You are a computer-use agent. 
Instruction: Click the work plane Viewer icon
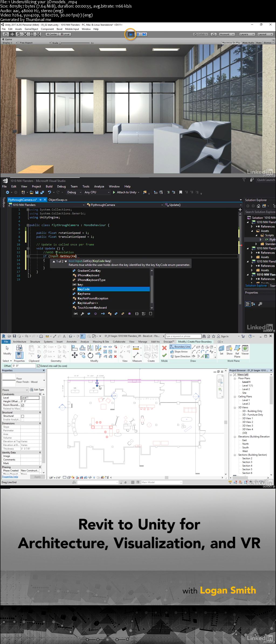pos(245,350)
